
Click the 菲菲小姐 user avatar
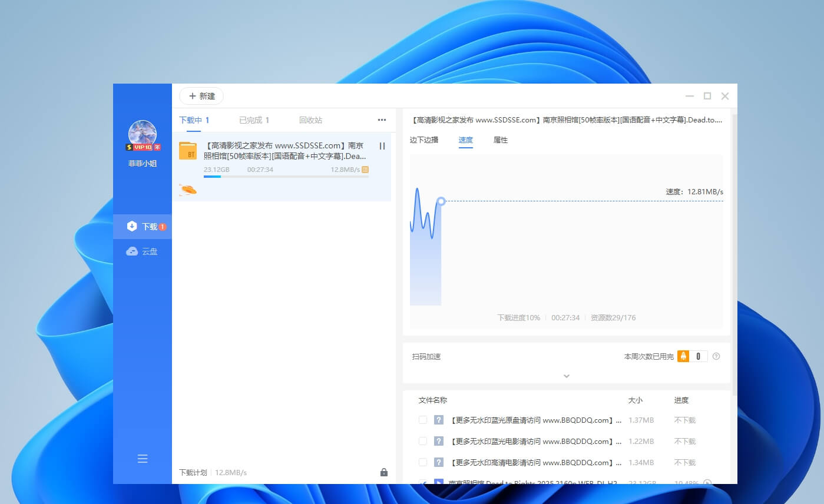[x=143, y=136]
